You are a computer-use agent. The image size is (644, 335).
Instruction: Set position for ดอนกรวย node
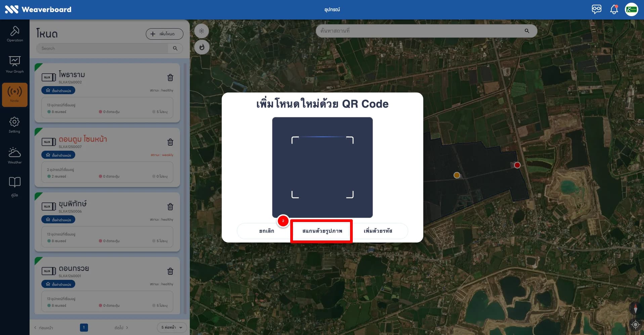(58, 284)
